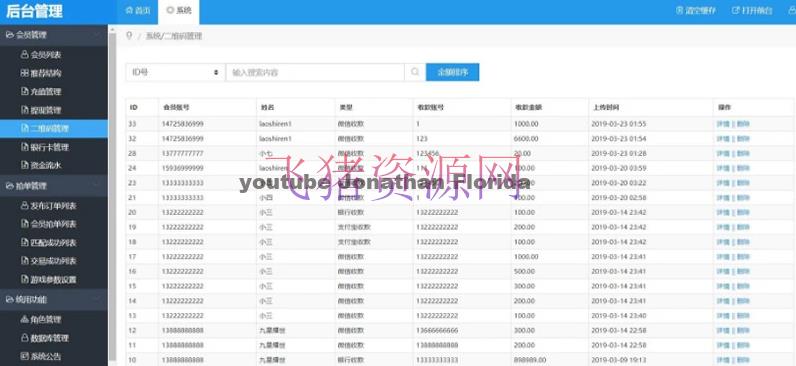Click payment account 13666666666
This screenshot has width=796, height=366.
pos(437,330)
